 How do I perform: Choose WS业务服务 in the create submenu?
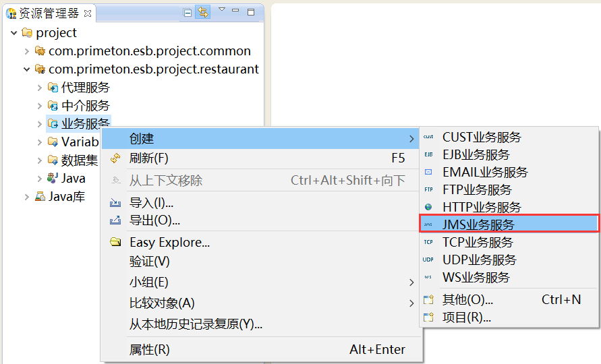click(476, 277)
